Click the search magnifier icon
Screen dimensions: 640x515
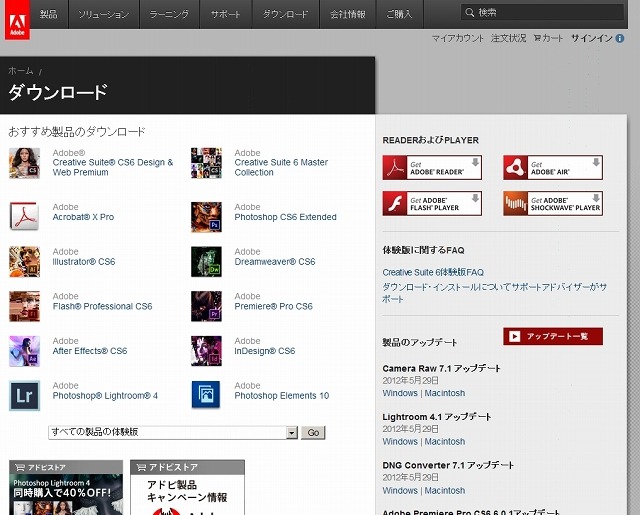470,12
